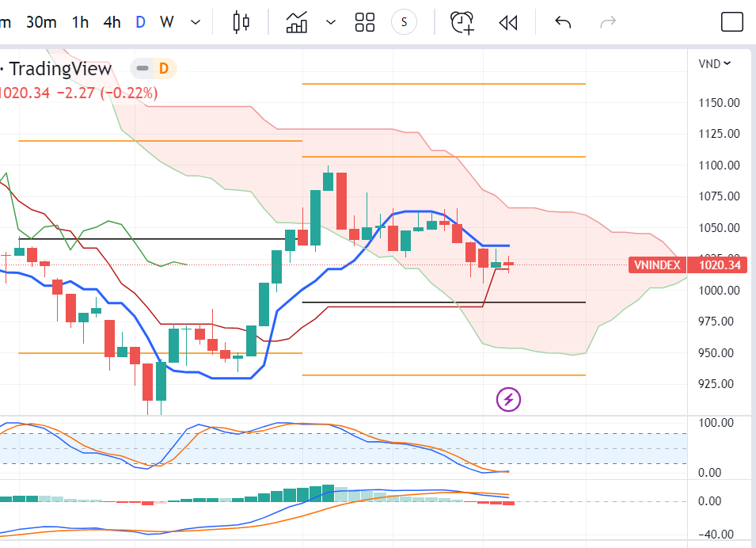Click the purple lightning event marker
This screenshot has width=756, height=548.
point(508,399)
